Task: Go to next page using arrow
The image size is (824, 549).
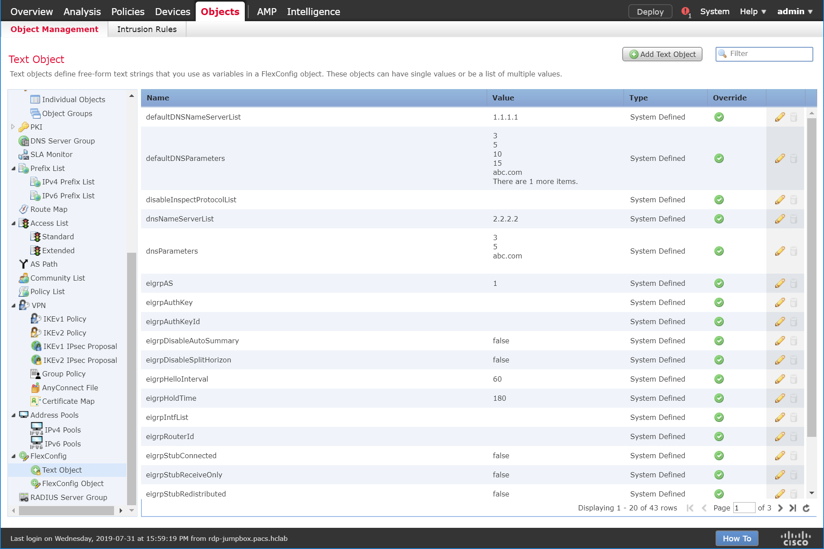Action: (780, 508)
